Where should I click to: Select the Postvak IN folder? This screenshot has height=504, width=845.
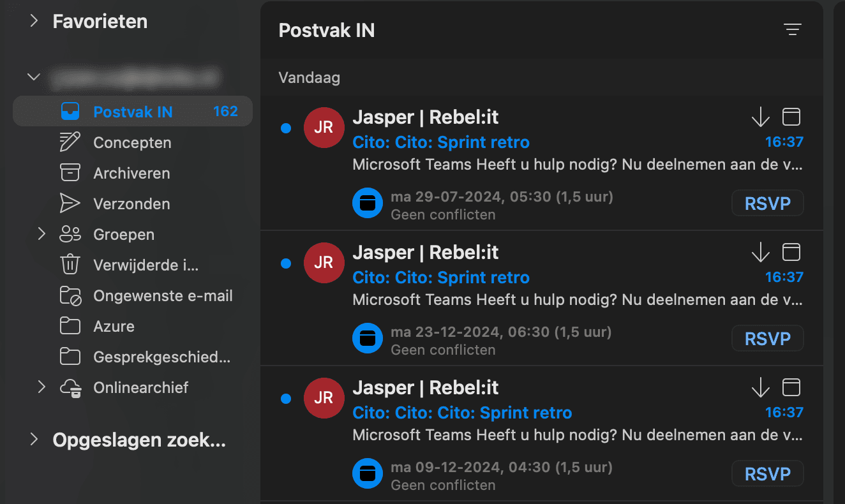point(133,112)
